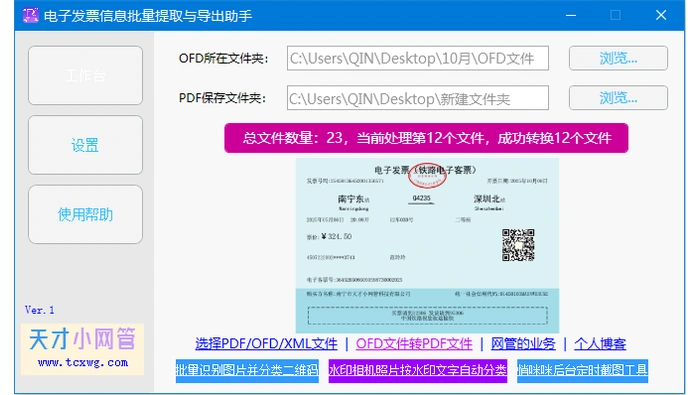Image resolution: width=700 pixels, height=395 pixels.
Task: Open the 悄咪咪后台定时截图工具 link
Action: pos(583,370)
